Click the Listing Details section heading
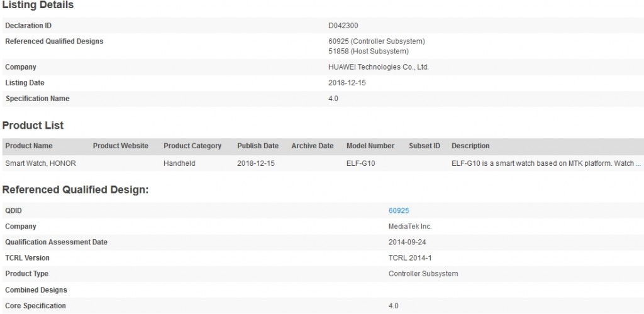 38,5
